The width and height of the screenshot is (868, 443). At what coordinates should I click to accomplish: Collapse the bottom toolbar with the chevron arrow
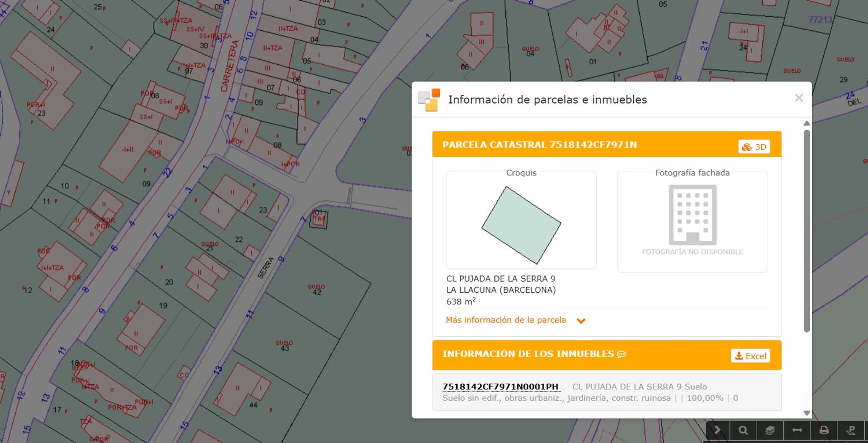coord(718,430)
